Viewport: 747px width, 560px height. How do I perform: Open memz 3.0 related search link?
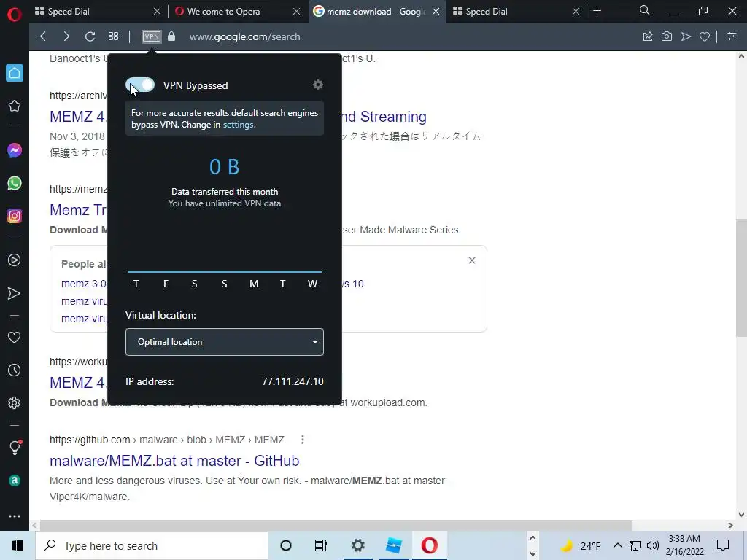(84, 284)
